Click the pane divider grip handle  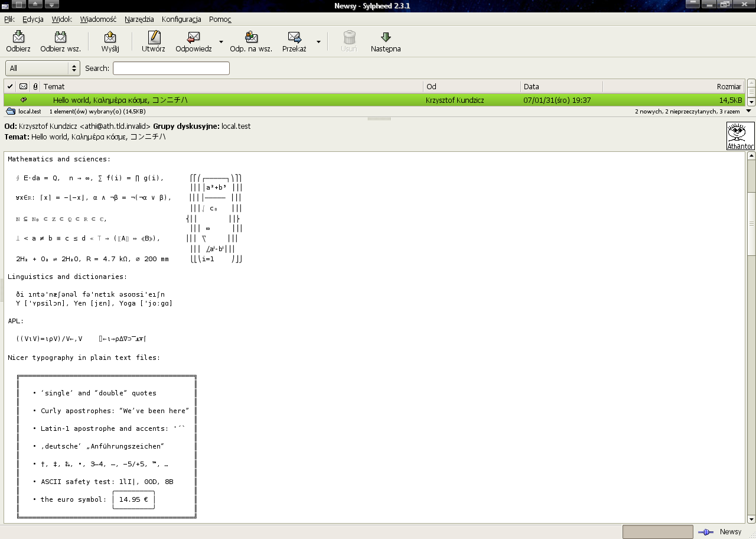coord(379,118)
